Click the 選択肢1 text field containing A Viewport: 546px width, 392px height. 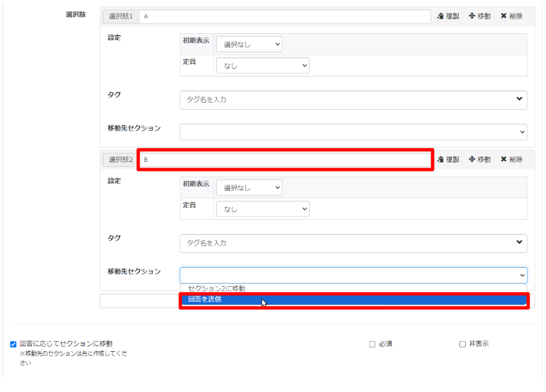click(285, 17)
